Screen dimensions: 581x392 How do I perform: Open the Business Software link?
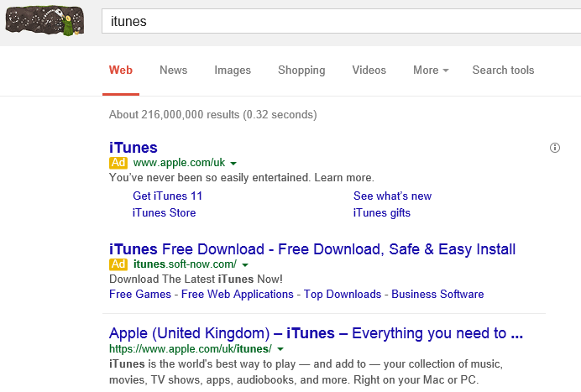[x=437, y=294]
